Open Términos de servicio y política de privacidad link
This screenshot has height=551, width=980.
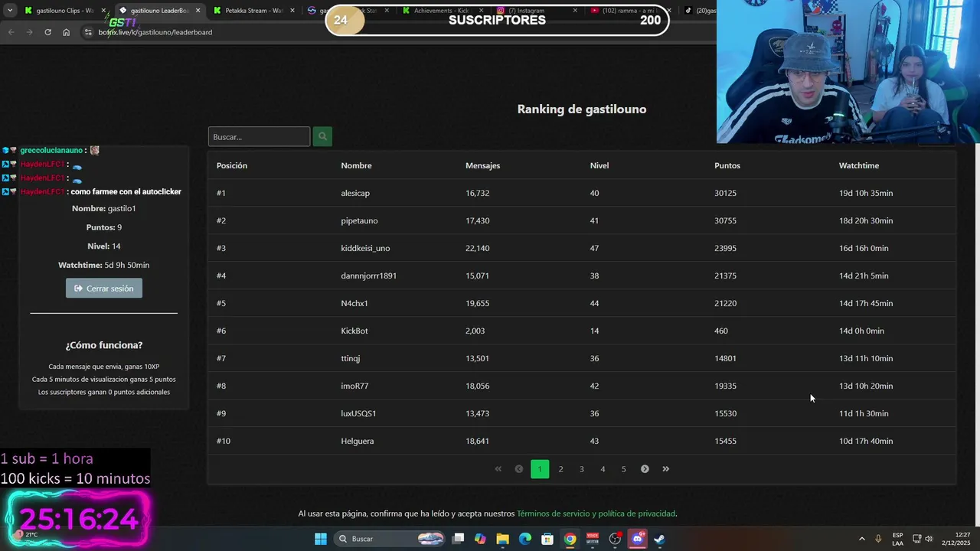[x=596, y=514]
